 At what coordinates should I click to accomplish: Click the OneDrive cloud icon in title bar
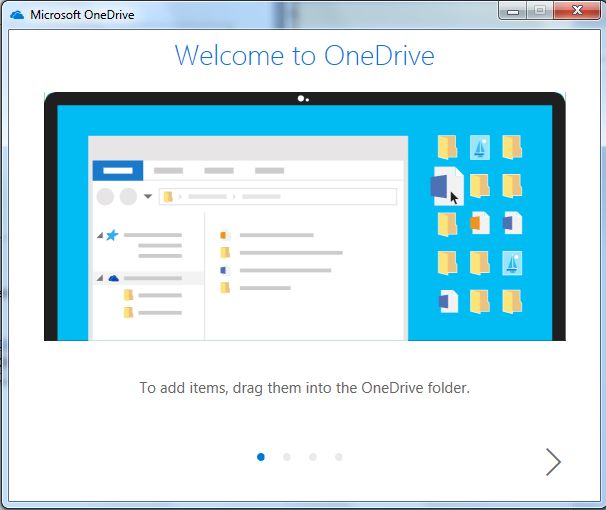click(17, 15)
